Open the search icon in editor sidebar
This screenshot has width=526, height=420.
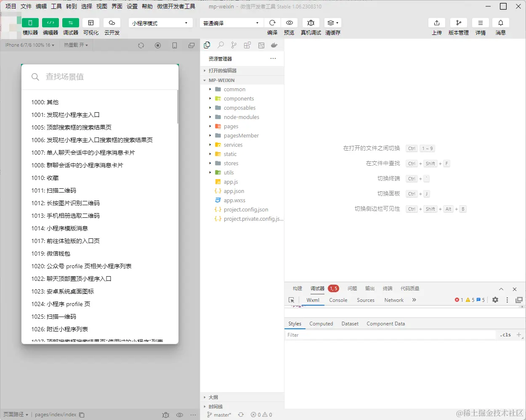pyautogui.click(x=220, y=45)
